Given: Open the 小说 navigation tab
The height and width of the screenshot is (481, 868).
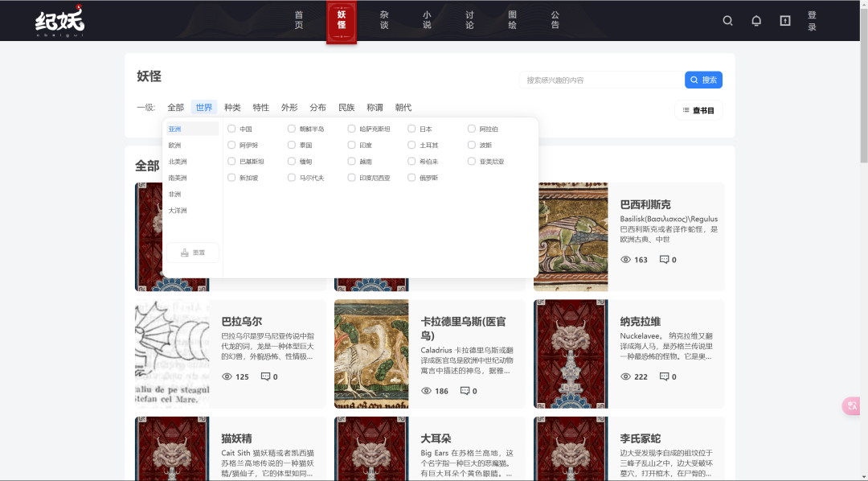Looking at the screenshot, I should click(x=427, y=20).
